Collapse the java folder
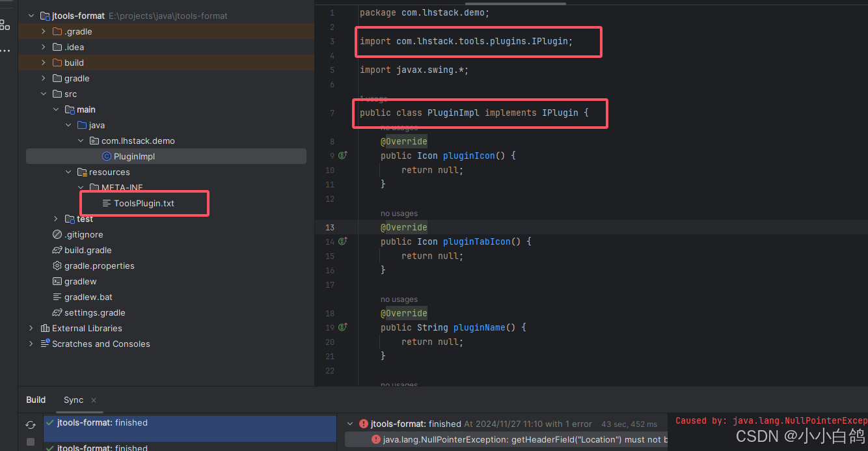This screenshot has width=868, height=451. coord(68,125)
